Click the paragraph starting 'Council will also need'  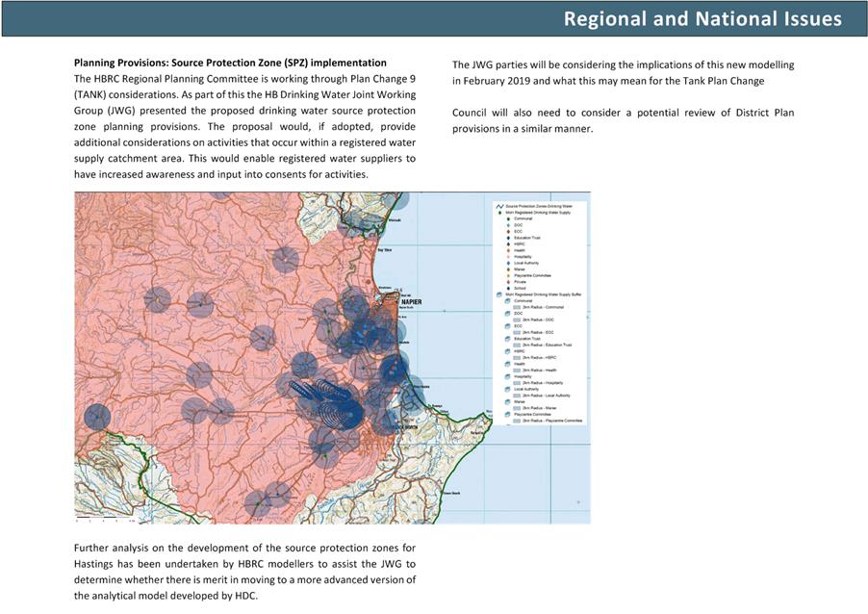coord(624,120)
